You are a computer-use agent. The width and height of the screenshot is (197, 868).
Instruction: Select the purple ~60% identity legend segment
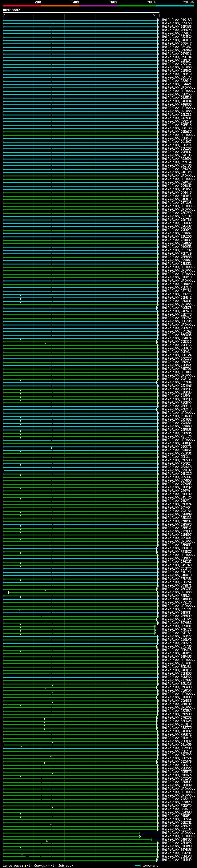98,6
